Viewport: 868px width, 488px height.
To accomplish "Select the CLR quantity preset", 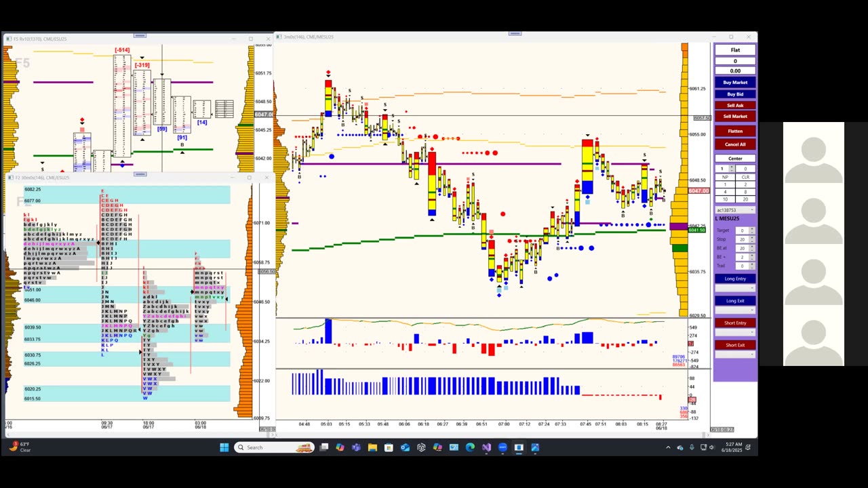I will pos(745,177).
